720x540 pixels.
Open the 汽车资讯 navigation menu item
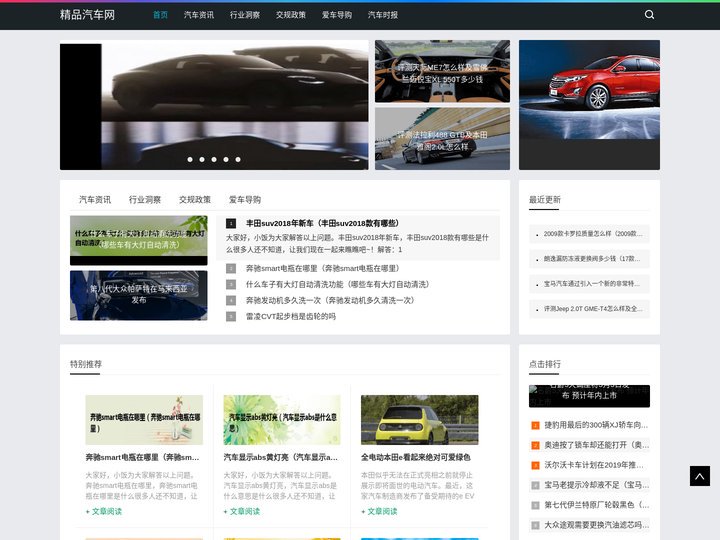(199, 15)
